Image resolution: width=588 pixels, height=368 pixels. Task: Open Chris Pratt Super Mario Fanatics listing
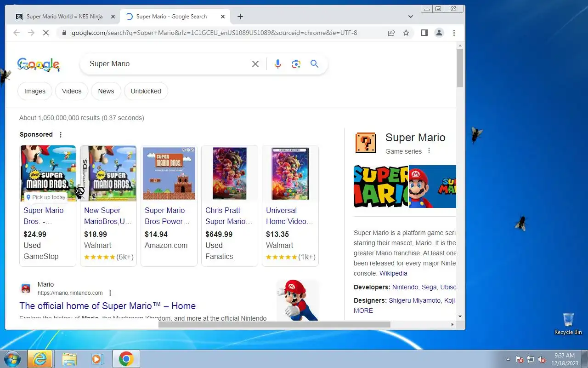coord(230,206)
